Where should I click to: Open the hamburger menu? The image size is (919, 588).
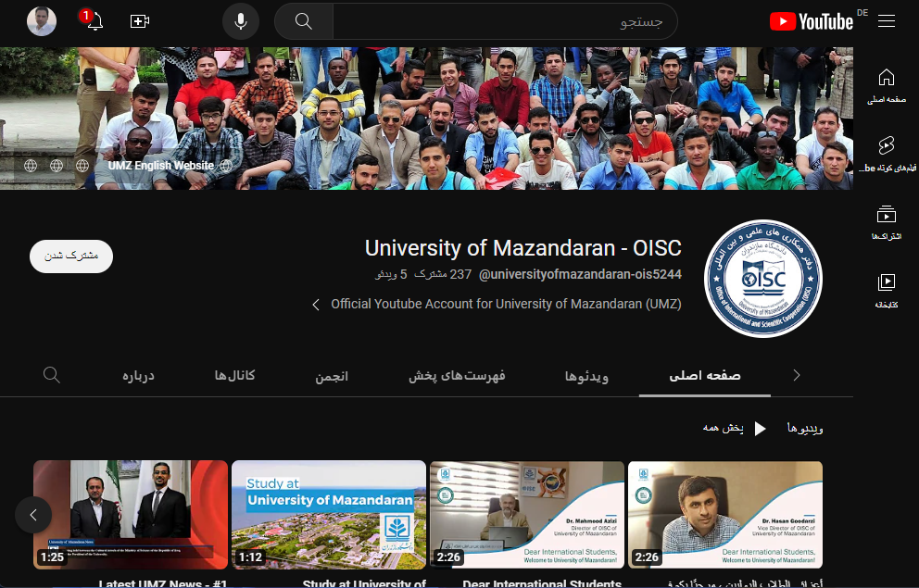tap(887, 20)
